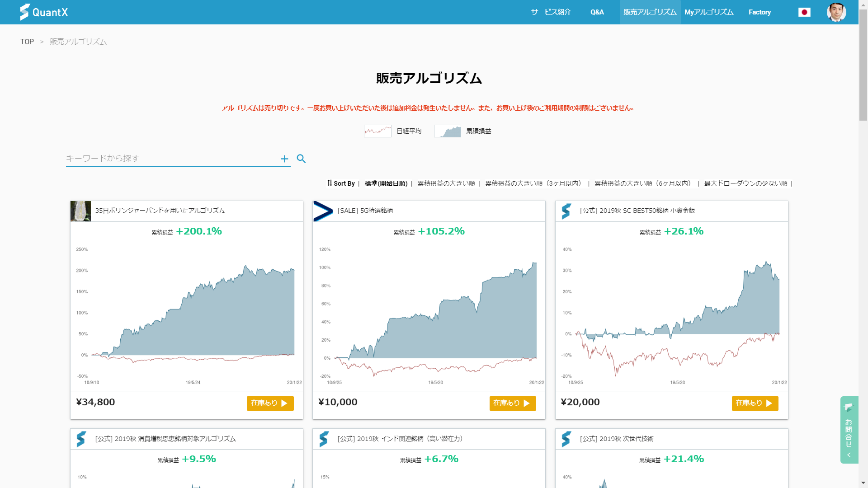Click the 5G特選銘柄 card arrow logo
Viewport: 868px width, 488px height.
323,211
